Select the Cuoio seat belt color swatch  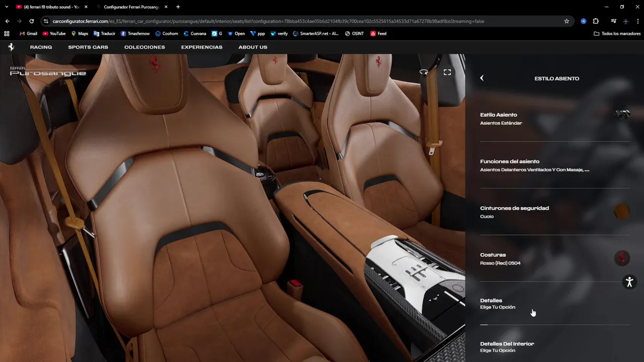pyautogui.click(x=622, y=212)
